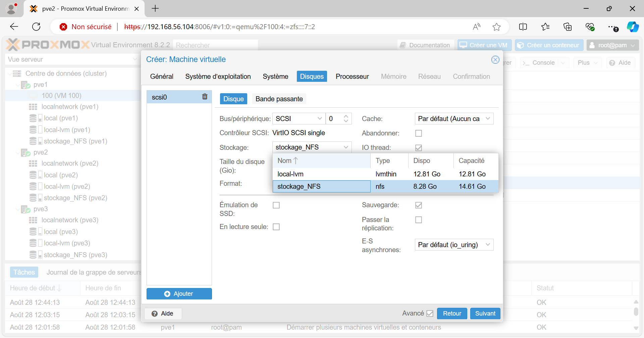Open the favorites list icon
Image resolution: width=644 pixels, height=338 pixels.
point(545,27)
